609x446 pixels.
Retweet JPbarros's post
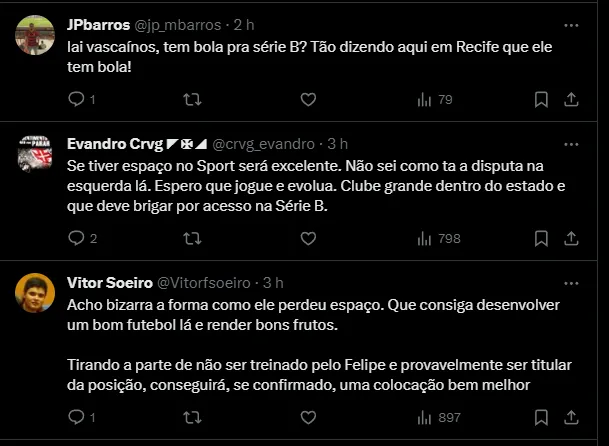[x=193, y=99]
